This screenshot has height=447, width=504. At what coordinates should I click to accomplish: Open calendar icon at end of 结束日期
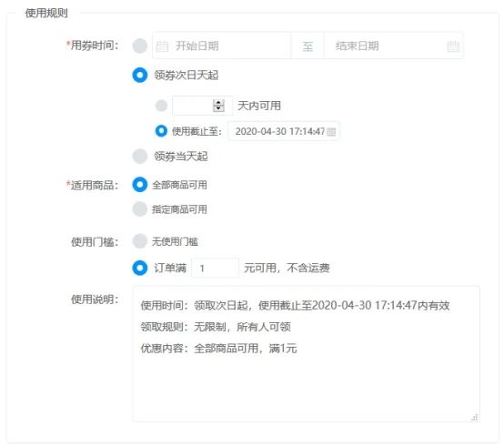coord(453,46)
